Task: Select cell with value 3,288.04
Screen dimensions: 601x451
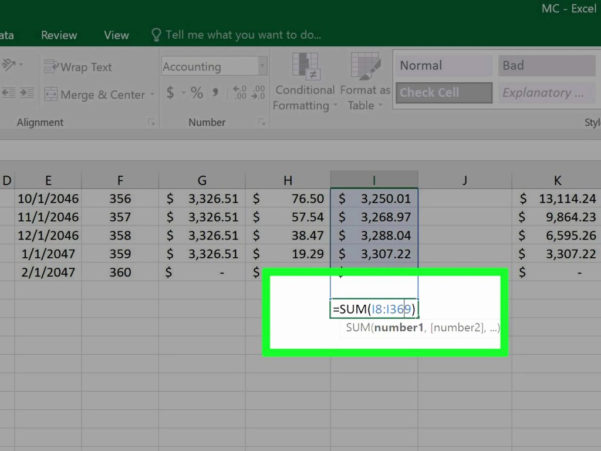Action: (x=374, y=235)
